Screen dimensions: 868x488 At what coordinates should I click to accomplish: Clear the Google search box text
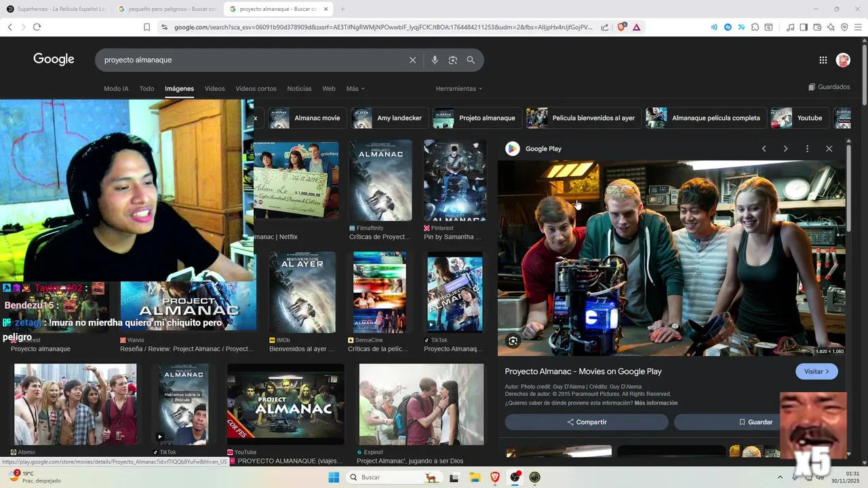(412, 60)
